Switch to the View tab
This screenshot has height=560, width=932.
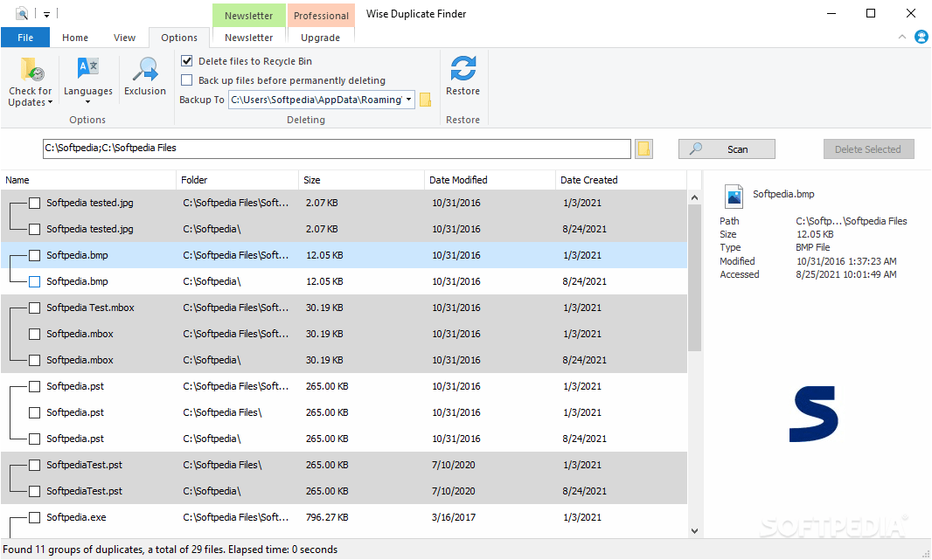tap(124, 38)
